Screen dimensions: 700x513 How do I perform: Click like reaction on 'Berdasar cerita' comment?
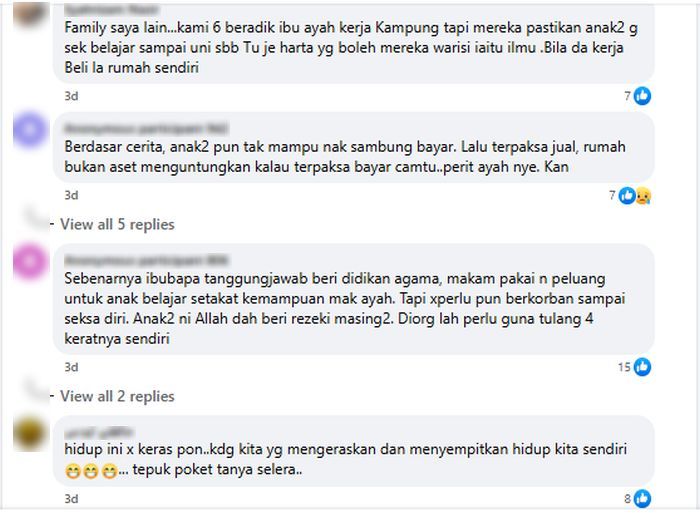point(627,196)
